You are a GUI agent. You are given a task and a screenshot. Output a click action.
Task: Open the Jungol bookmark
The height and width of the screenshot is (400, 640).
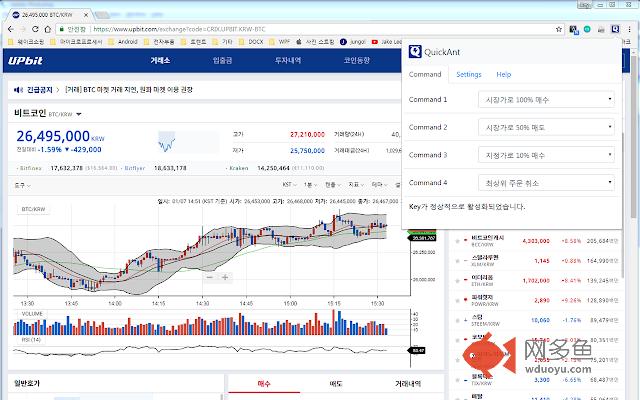[x=353, y=42]
